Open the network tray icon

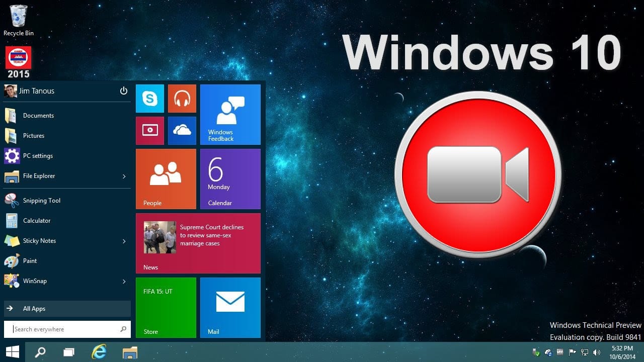pyautogui.click(x=585, y=352)
